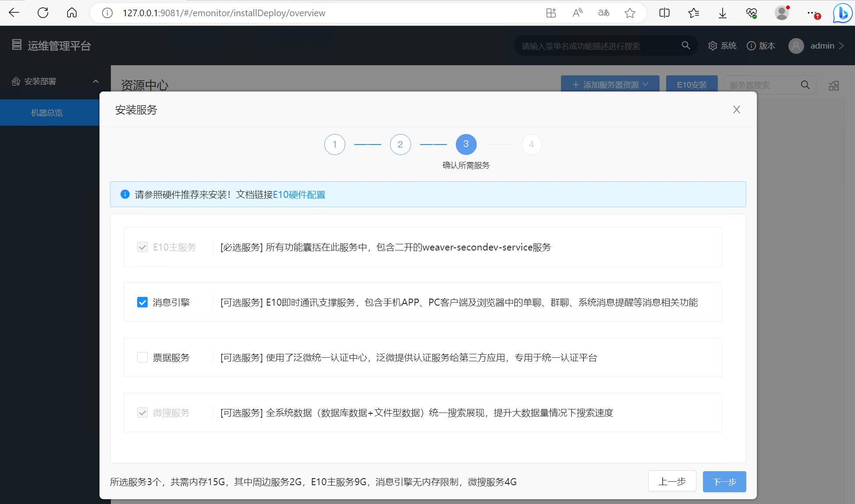Go to wizard step 1

pyautogui.click(x=335, y=145)
